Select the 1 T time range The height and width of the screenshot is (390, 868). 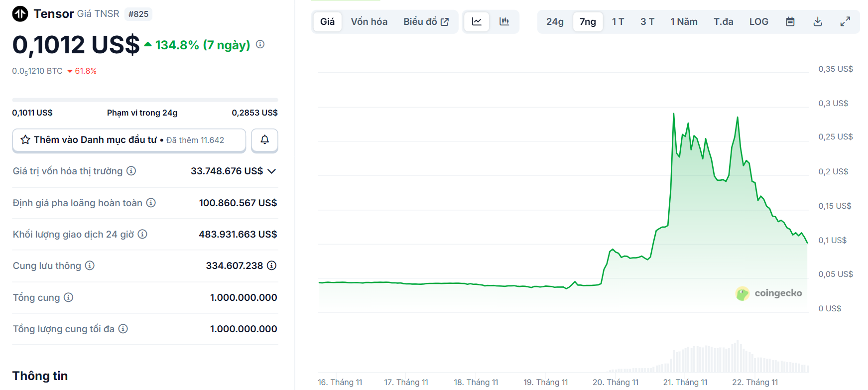(618, 21)
